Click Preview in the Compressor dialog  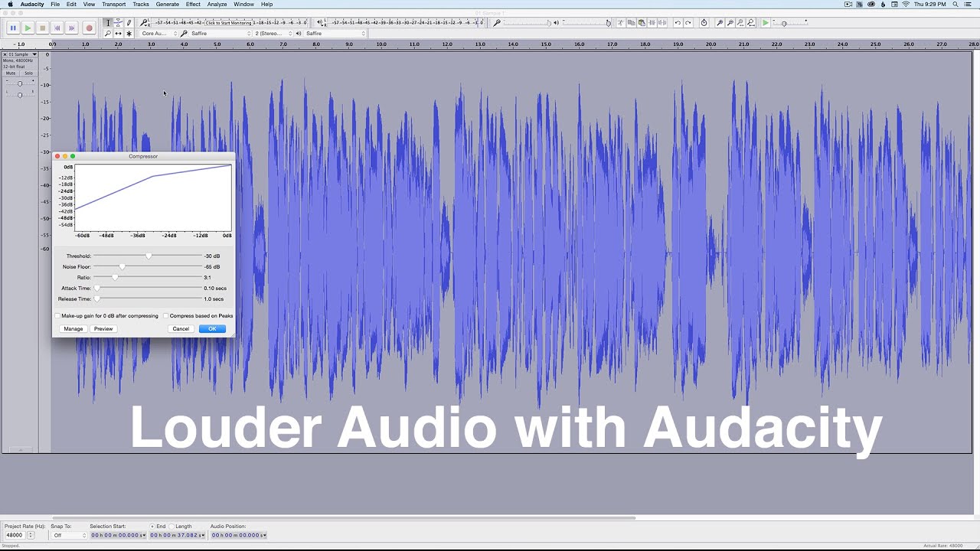103,329
